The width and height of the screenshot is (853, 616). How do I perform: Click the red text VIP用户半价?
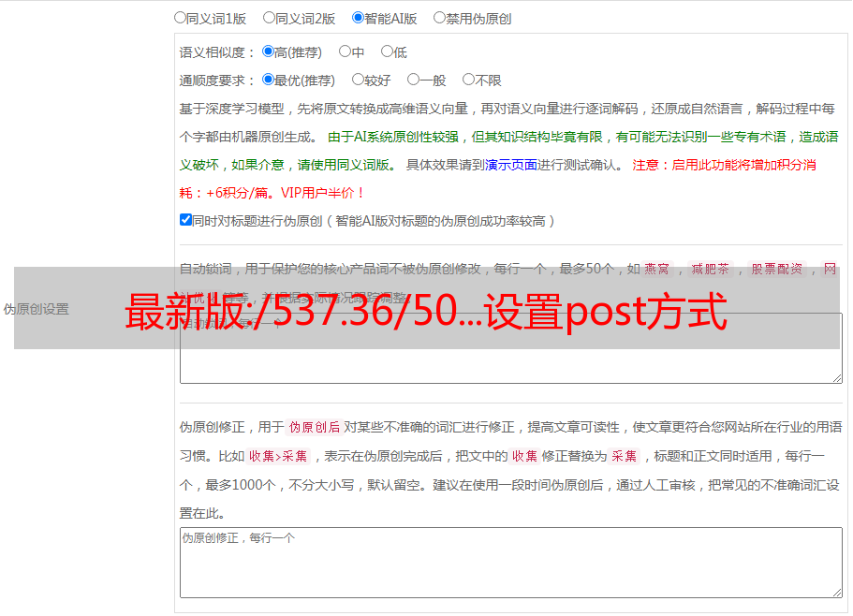coord(317,193)
